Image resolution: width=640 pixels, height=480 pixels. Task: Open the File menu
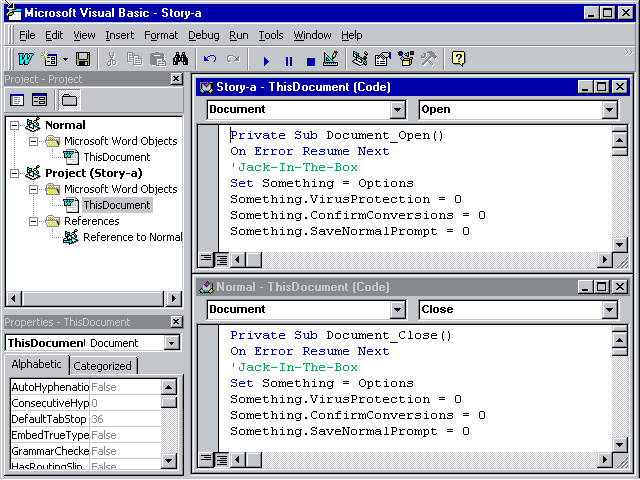[x=27, y=36]
